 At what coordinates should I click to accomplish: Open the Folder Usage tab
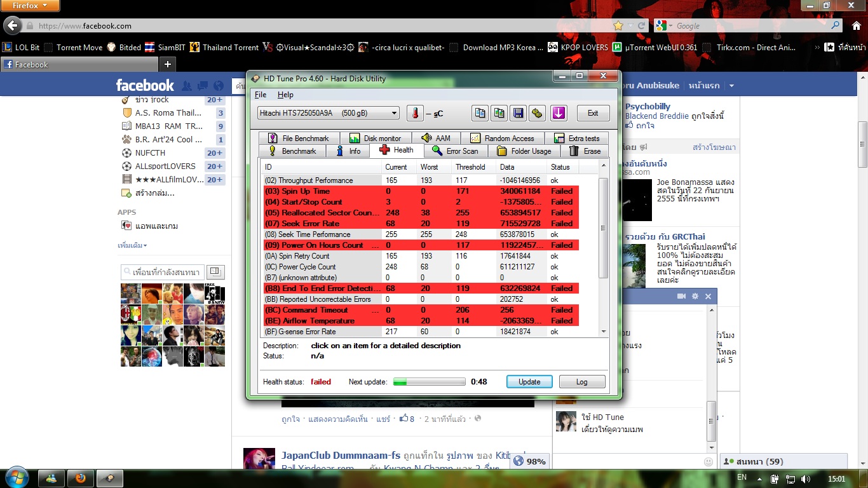[x=524, y=151]
